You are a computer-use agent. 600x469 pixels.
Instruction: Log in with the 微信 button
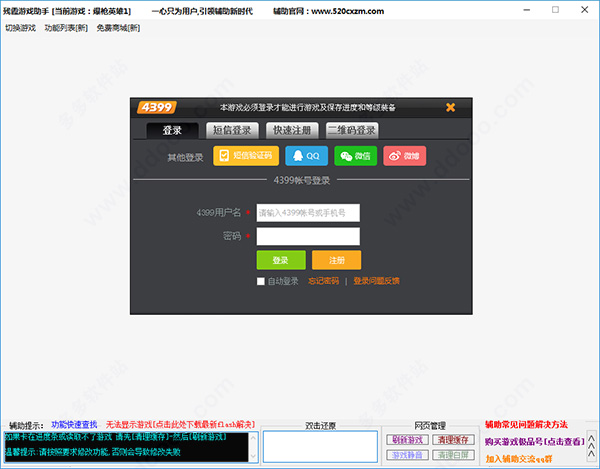tap(355, 156)
